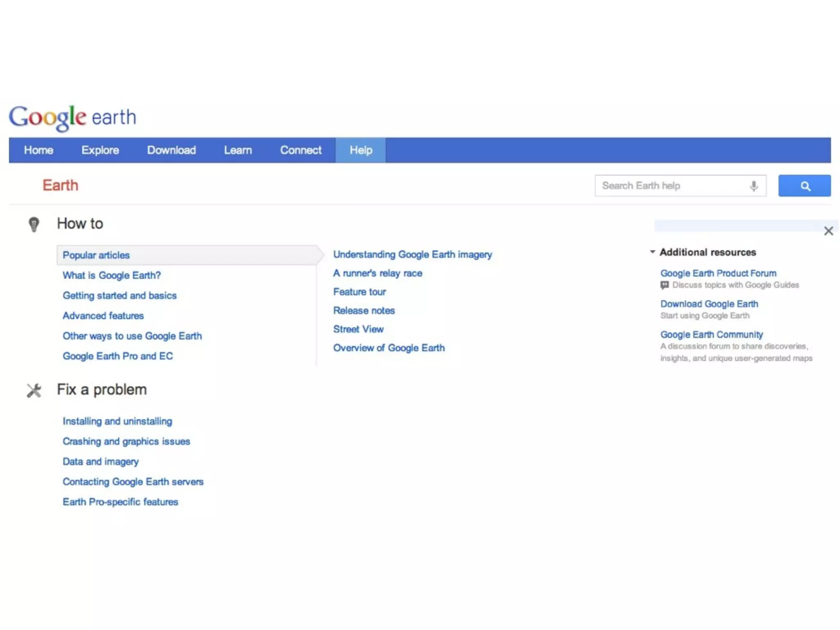Switch to the Explore tab
Screen dimensions: 840x630
point(100,150)
